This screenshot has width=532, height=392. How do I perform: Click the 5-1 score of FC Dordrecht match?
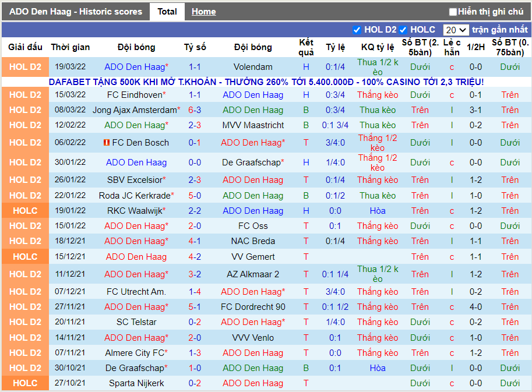tap(195, 307)
